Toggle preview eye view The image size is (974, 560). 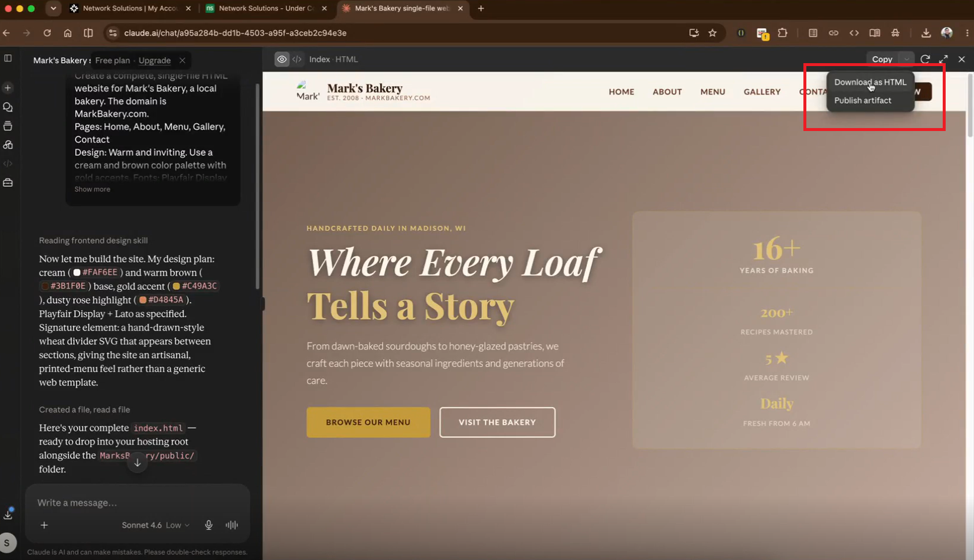[282, 59]
